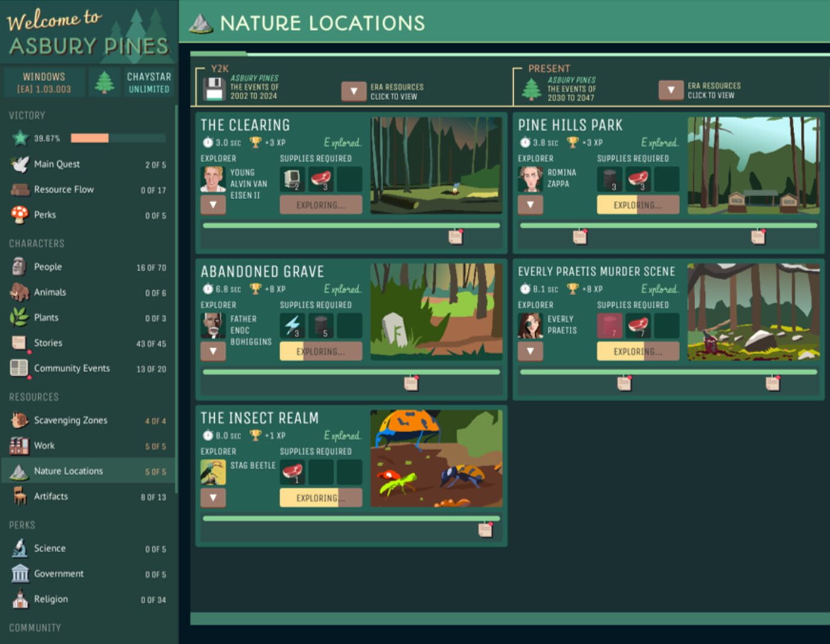Open Artifacts using the chair icon
Viewport: 830px width, 644px height.
[x=19, y=496]
